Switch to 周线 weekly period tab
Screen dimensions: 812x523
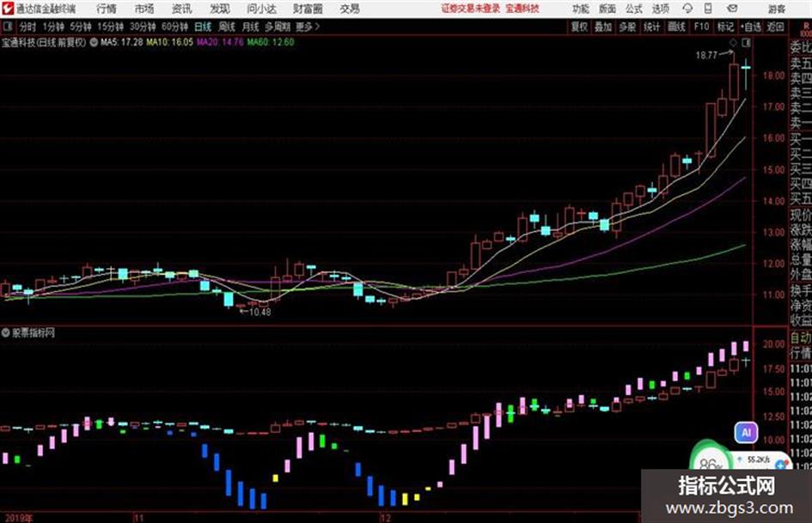tap(227, 27)
